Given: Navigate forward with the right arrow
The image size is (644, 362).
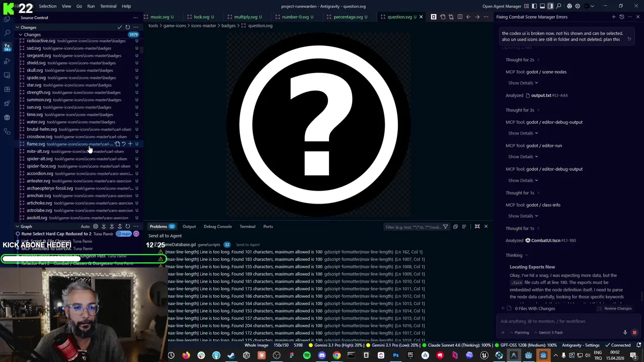Looking at the screenshot, I should click(477, 17).
